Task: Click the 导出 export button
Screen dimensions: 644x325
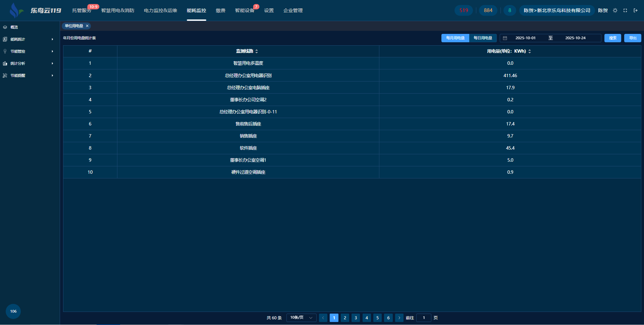Action: [633, 38]
